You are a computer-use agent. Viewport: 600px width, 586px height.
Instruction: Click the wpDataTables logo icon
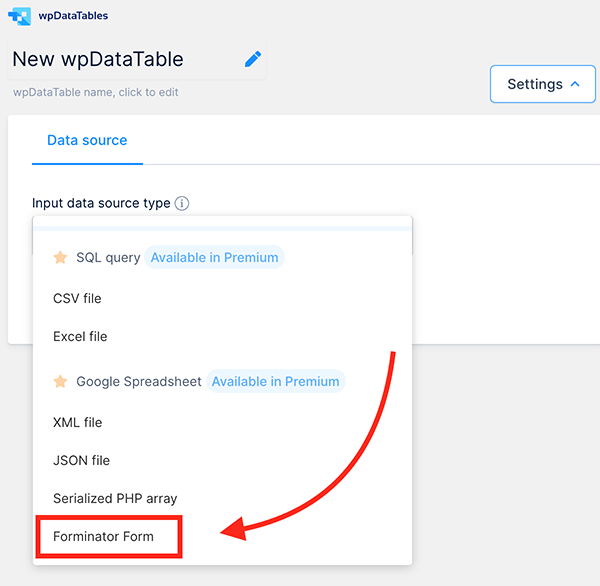pos(19,16)
